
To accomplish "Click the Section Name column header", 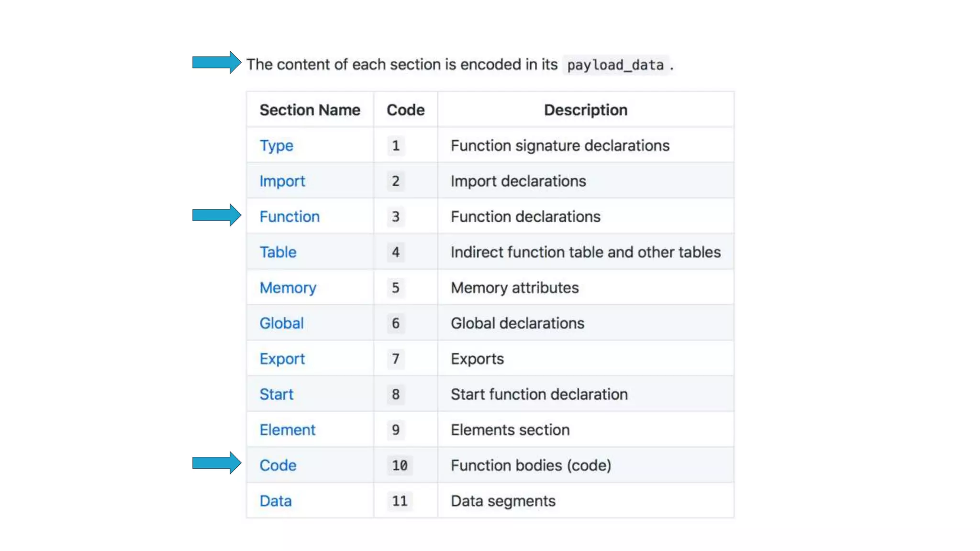I will [310, 110].
